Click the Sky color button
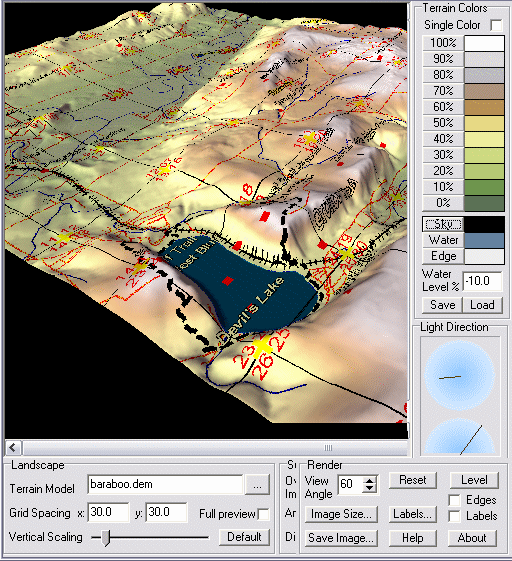 [x=443, y=224]
